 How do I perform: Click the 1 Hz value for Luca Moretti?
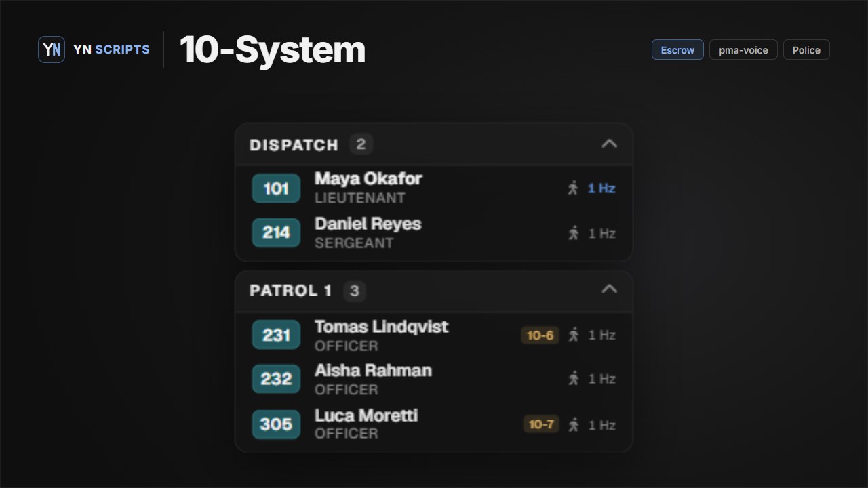pyautogui.click(x=601, y=425)
